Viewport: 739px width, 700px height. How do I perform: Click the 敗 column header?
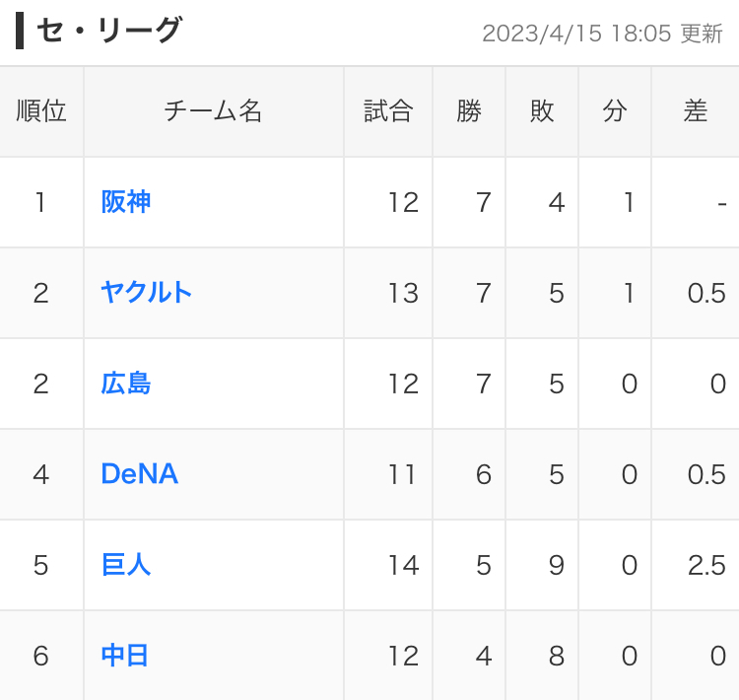pos(542,111)
